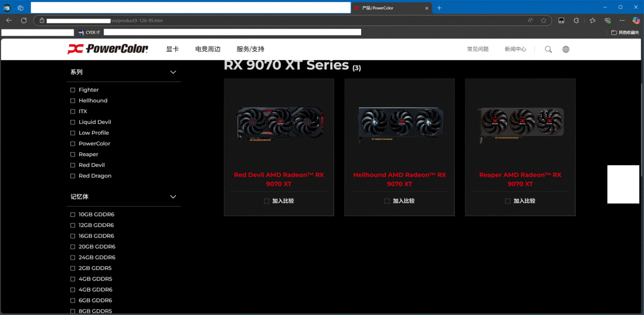
Task: Open the 显卡 menu
Action: click(x=172, y=49)
